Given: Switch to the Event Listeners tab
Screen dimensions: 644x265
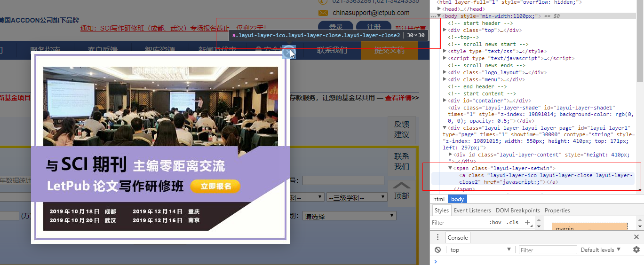Looking at the screenshot, I should [x=472, y=210].
